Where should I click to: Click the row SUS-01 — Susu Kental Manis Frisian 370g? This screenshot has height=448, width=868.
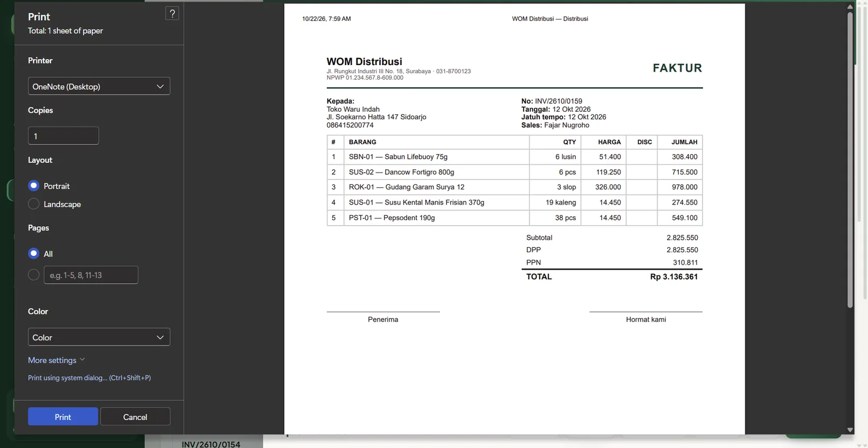[x=514, y=202]
